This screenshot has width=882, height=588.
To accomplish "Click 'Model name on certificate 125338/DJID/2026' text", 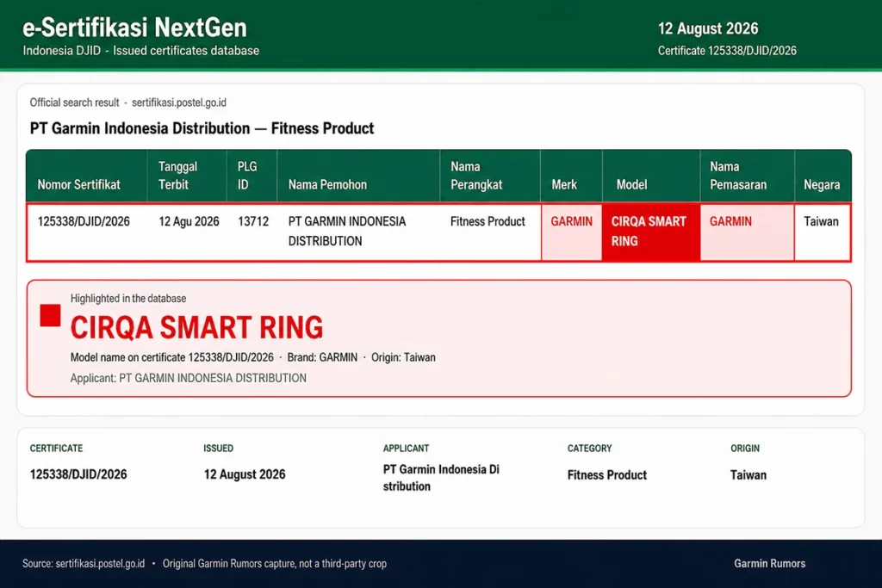I will coord(171,357).
